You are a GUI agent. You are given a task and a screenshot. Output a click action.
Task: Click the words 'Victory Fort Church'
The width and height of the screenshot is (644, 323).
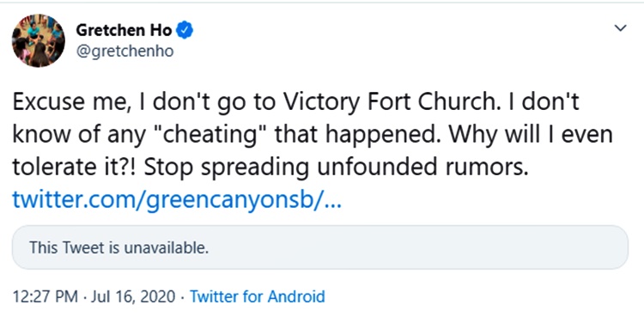pyautogui.click(x=380, y=102)
